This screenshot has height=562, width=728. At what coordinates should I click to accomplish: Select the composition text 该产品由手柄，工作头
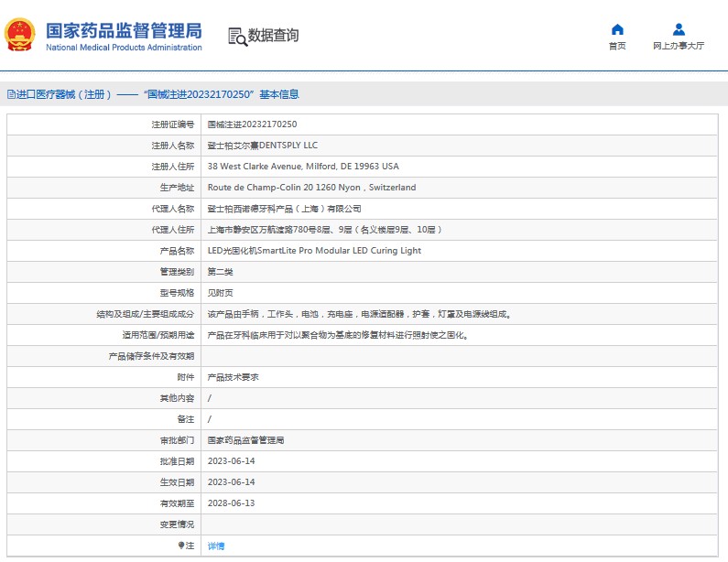pos(360,314)
